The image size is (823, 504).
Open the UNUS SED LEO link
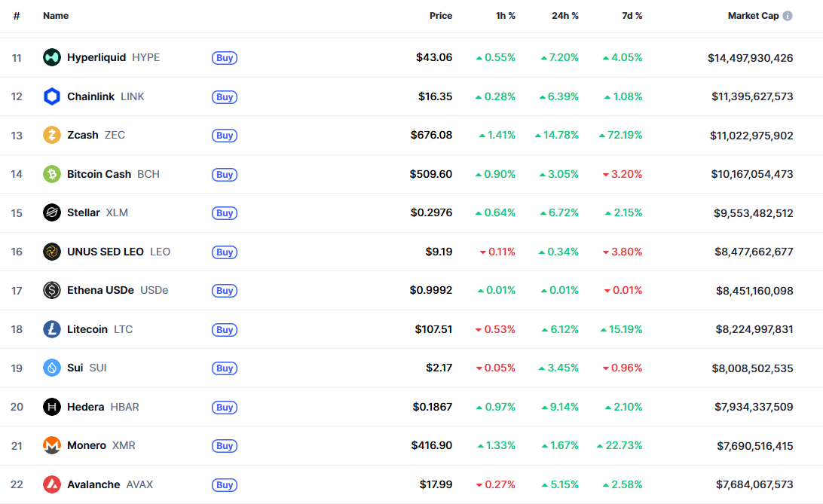click(x=105, y=252)
